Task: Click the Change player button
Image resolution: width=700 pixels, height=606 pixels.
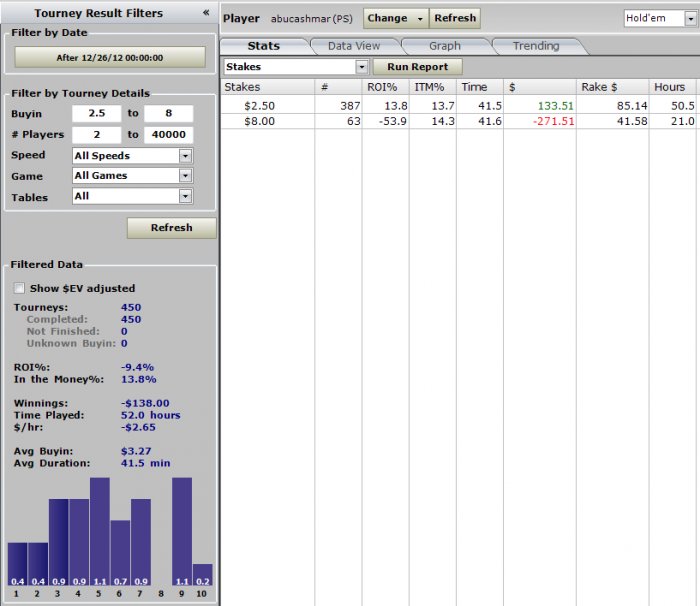Action: (x=394, y=18)
